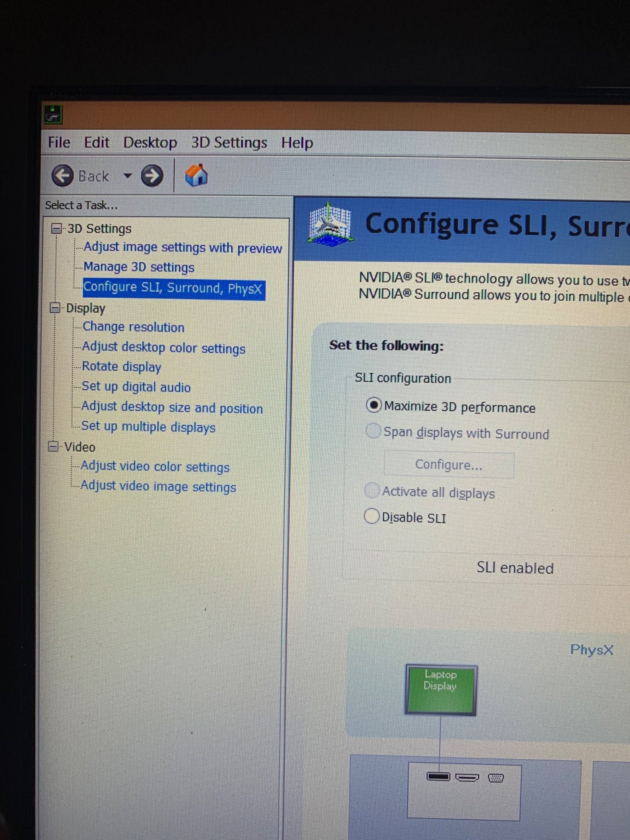Open Adjust video color settings
Screen dimensions: 630x840
[x=155, y=467]
